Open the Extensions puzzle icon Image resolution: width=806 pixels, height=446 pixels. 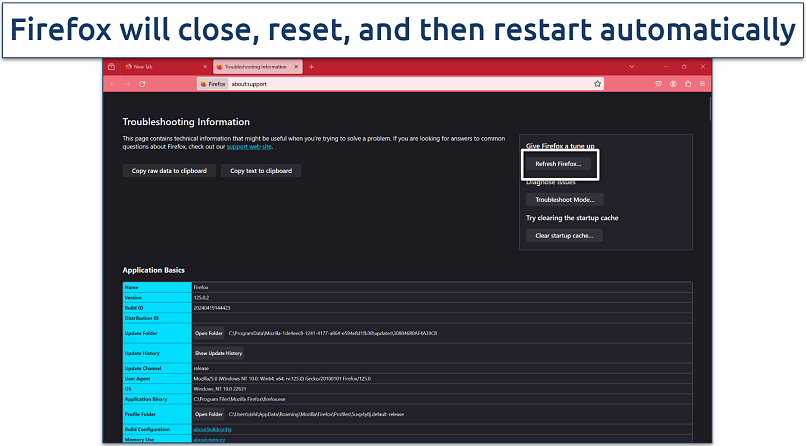(x=690, y=84)
